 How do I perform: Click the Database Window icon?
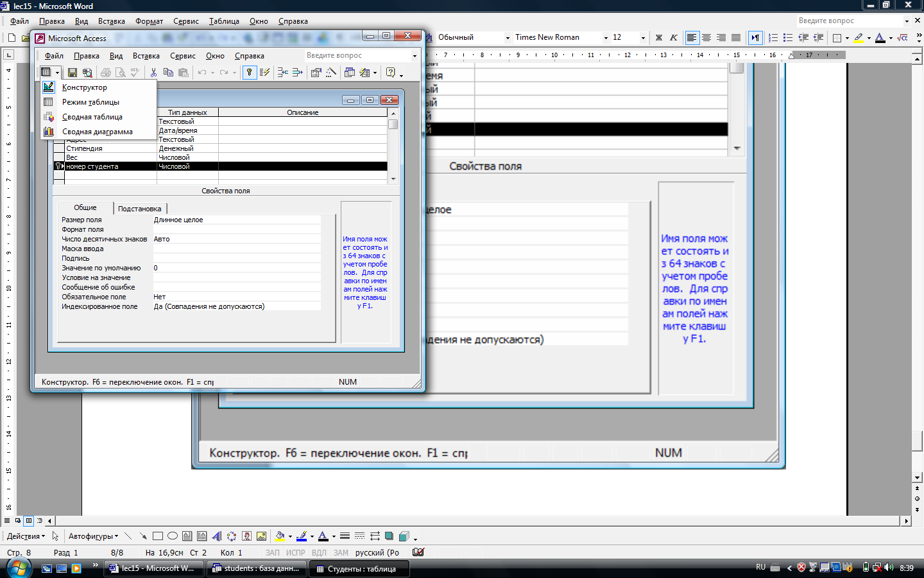350,73
